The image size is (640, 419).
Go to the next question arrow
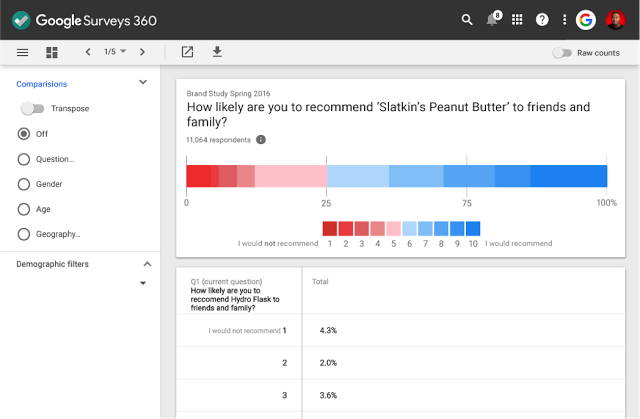(142, 52)
